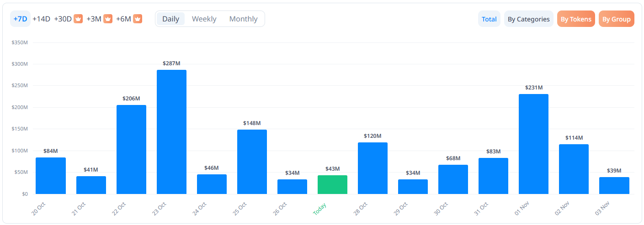644x225 pixels.
Task: Select the +3M range option
Action: (94, 19)
